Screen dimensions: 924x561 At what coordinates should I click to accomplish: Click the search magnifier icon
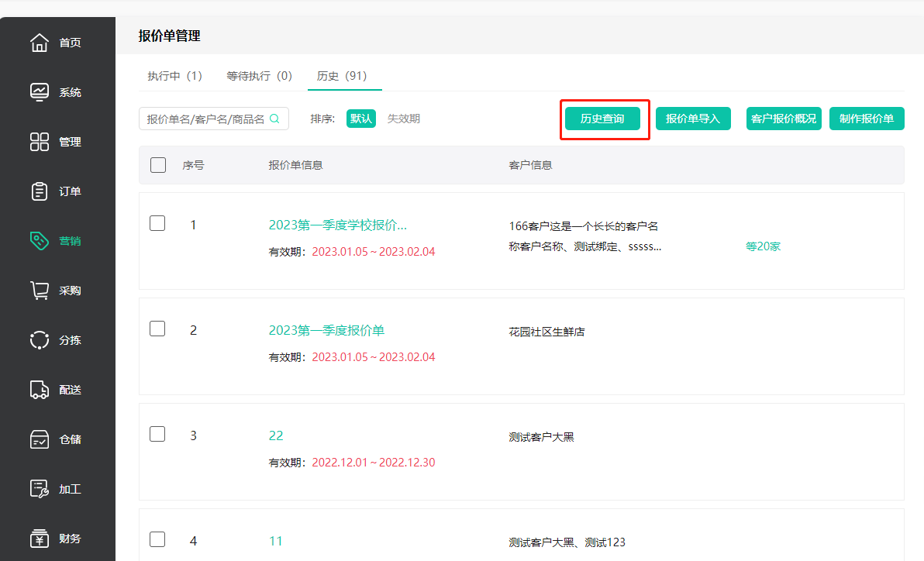coord(274,118)
